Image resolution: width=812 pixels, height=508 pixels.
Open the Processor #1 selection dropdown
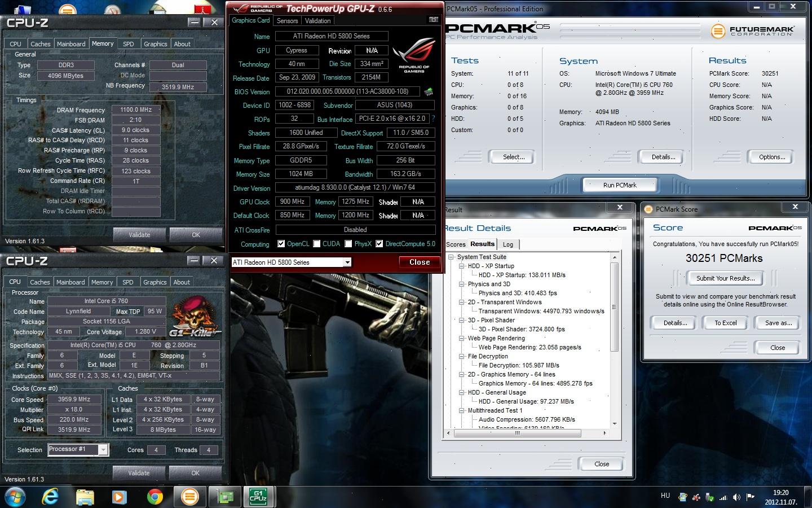pos(103,449)
